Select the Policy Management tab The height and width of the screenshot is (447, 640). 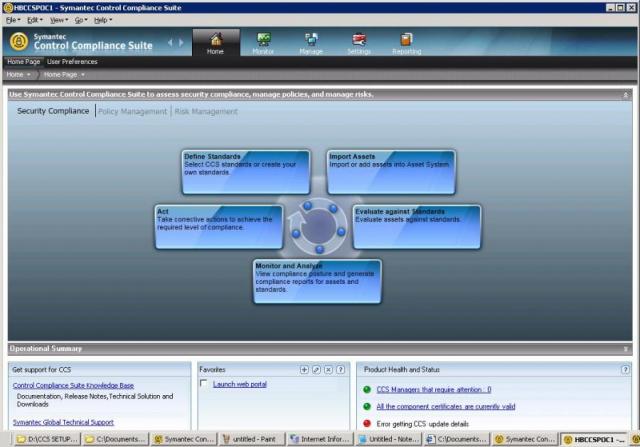coord(133,111)
